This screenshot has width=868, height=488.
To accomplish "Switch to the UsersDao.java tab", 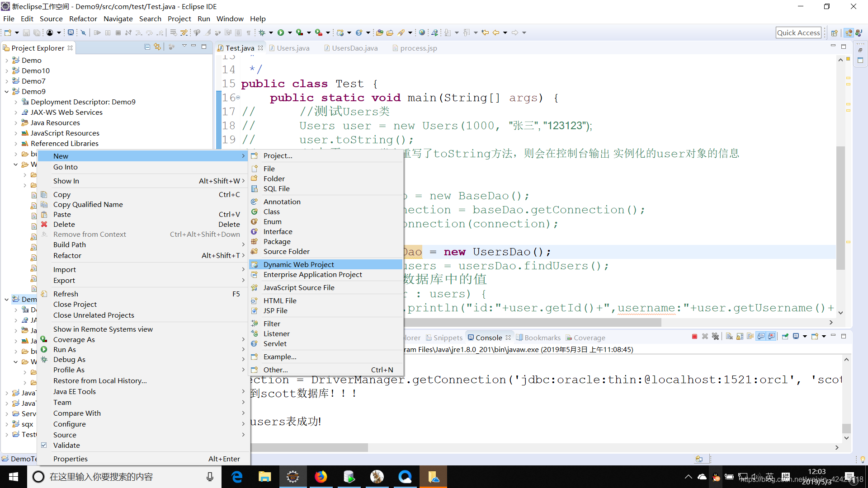I will pyautogui.click(x=354, y=48).
